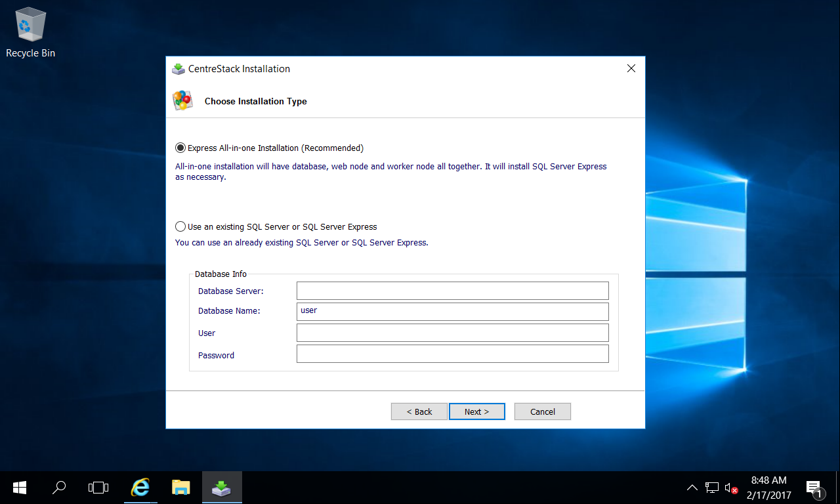The image size is (840, 504).
Task: Focus the Password input field
Action: click(452, 354)
